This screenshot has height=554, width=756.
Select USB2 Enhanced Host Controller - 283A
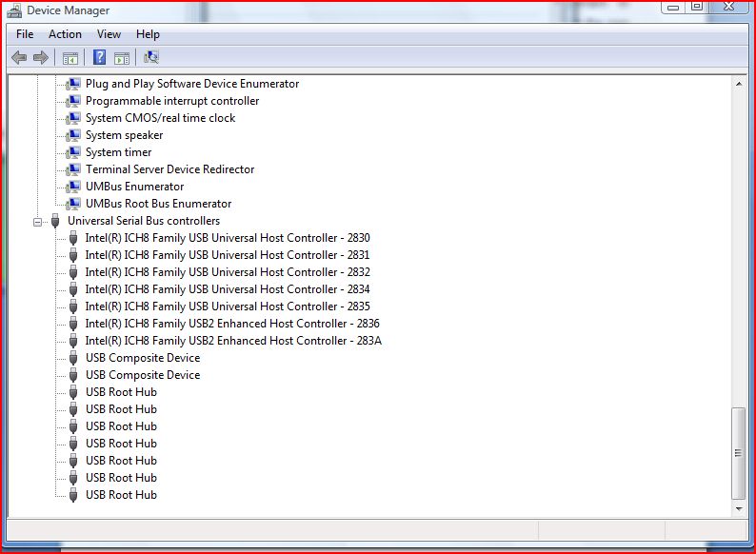click(x=233, y=341)
